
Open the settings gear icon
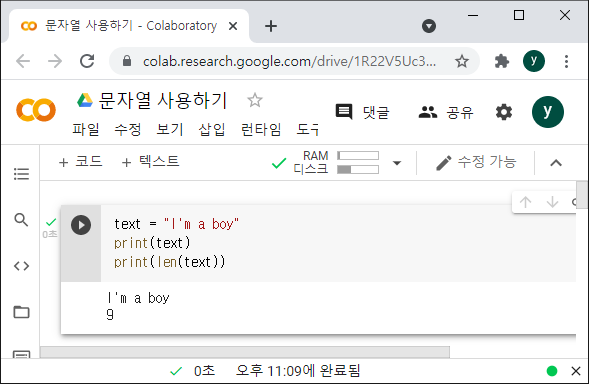click(504, 112)
